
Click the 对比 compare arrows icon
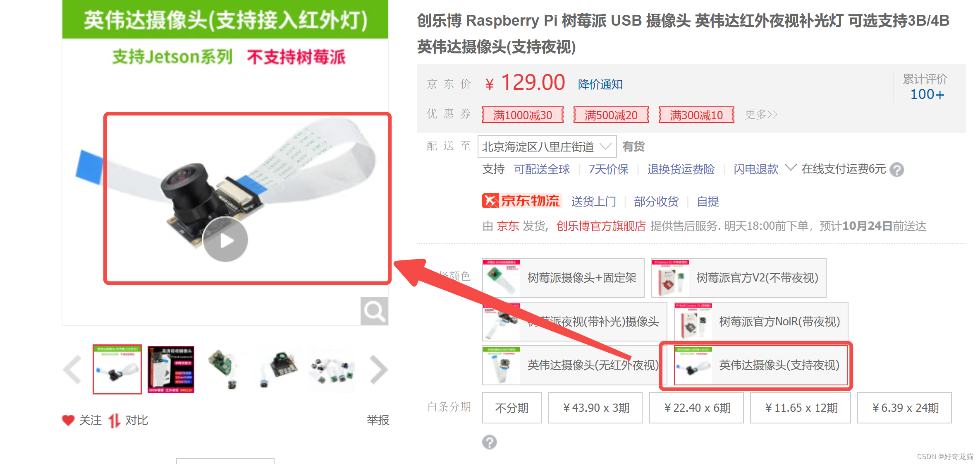[114, 421]
